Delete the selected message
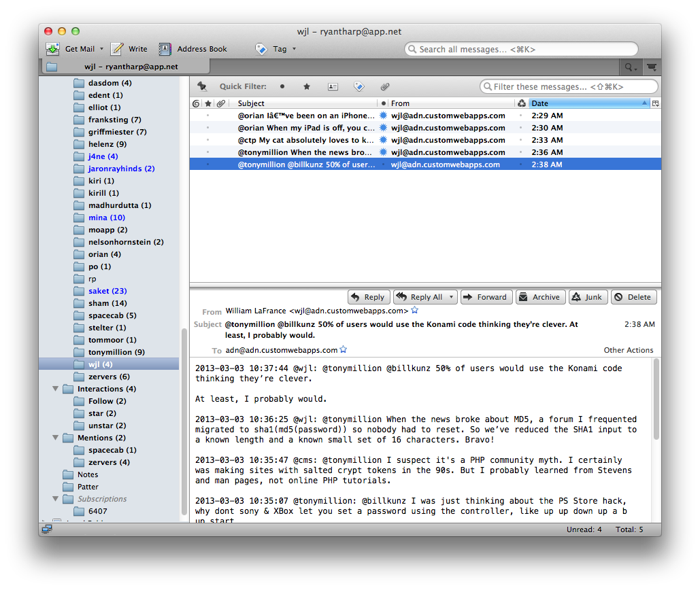The height and width of the screenshot is (590, 700). (634, 297)
